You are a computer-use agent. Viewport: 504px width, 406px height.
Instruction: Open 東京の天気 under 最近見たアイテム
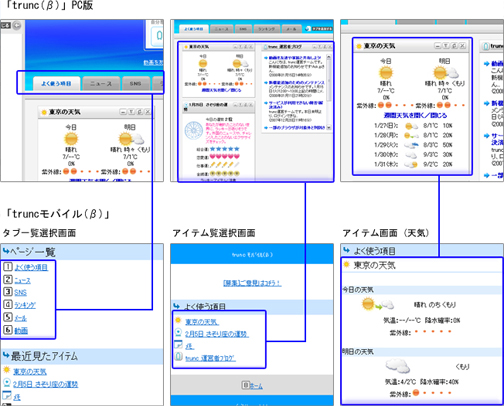(x=30, y=371)
